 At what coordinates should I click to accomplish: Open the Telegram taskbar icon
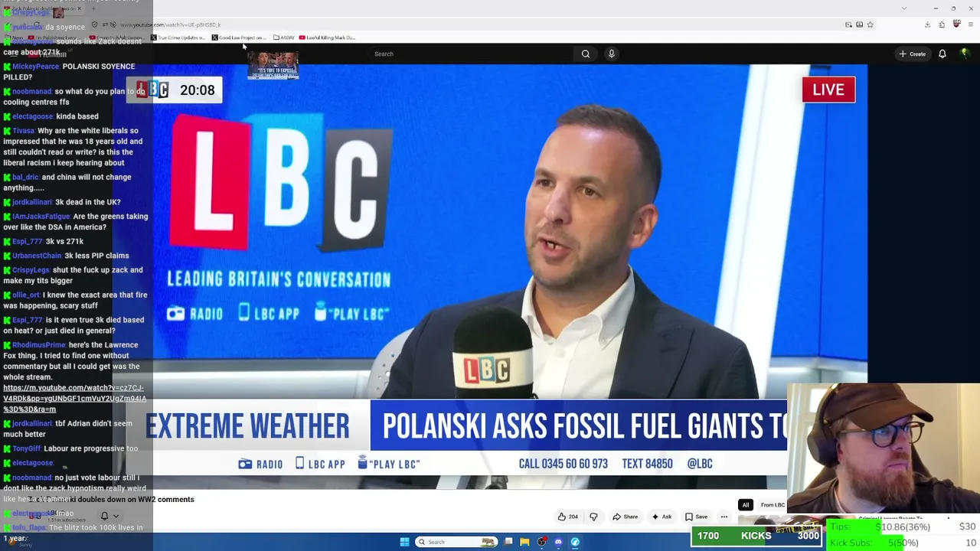coord(575,542)
